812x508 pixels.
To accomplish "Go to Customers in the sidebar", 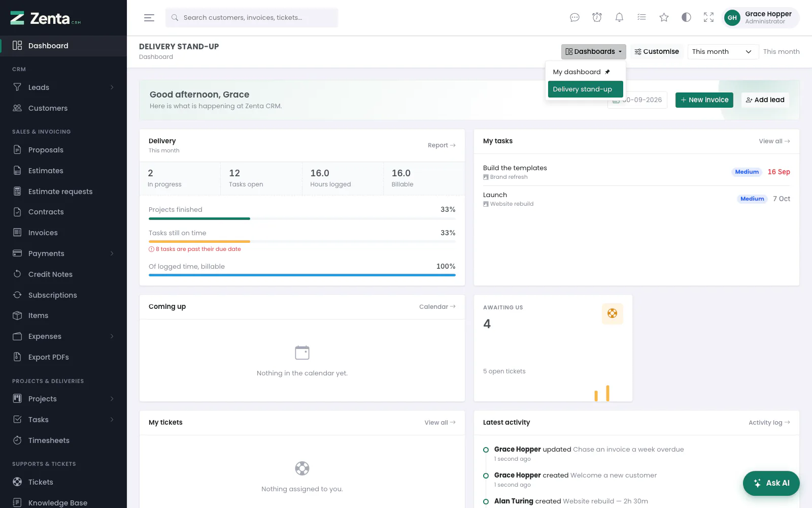I will point(63,108).
